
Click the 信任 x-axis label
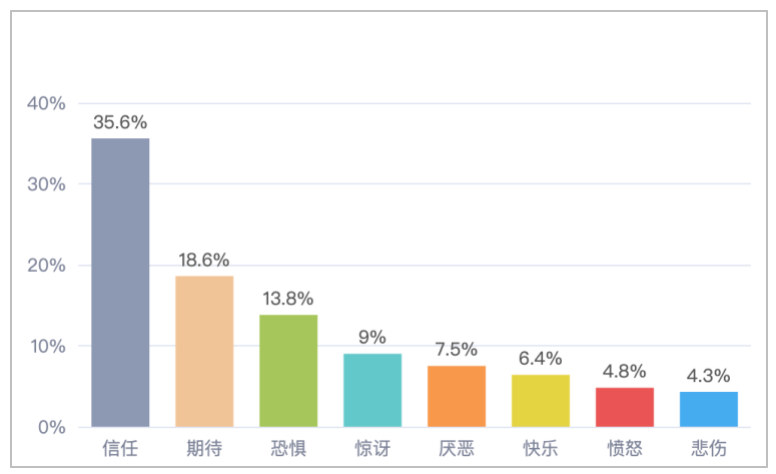click(x=120, y=447)
